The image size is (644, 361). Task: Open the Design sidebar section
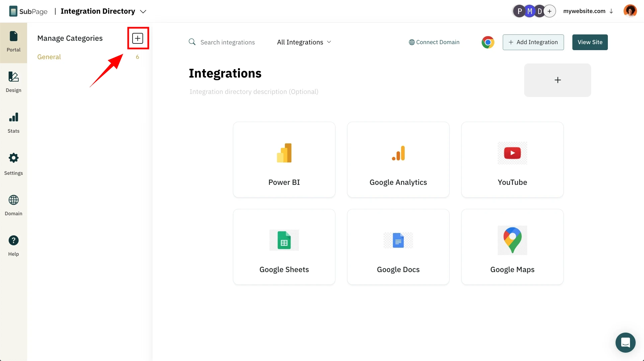tap(13, 82)
